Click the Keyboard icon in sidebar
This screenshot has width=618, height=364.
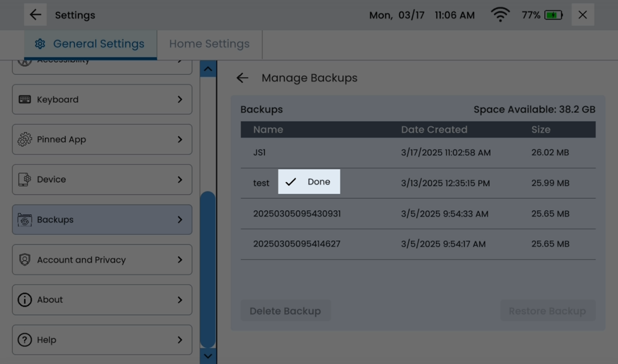pyautogui.click(x=25, y=99)
